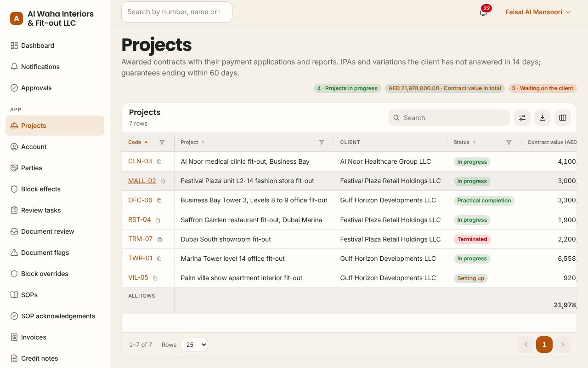Focus the Projects table search box
The height and width of the screenshot is (368, 588).
[x=449, y=118]
